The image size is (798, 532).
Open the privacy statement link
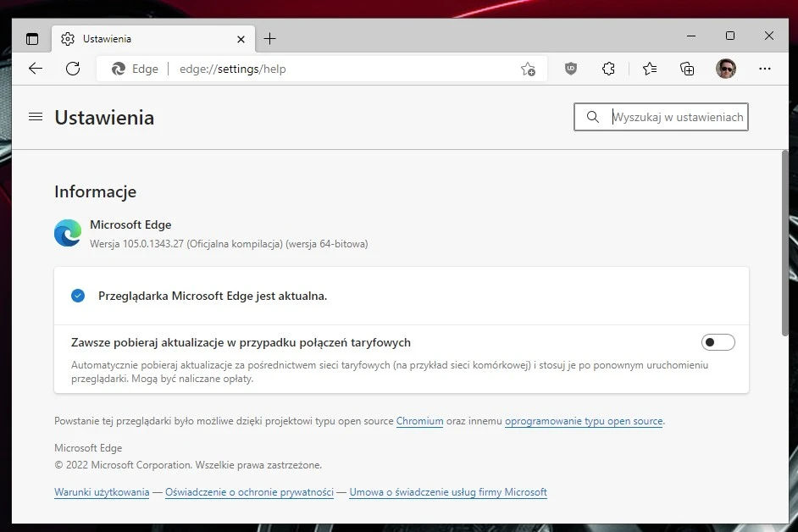pos(248,492)
